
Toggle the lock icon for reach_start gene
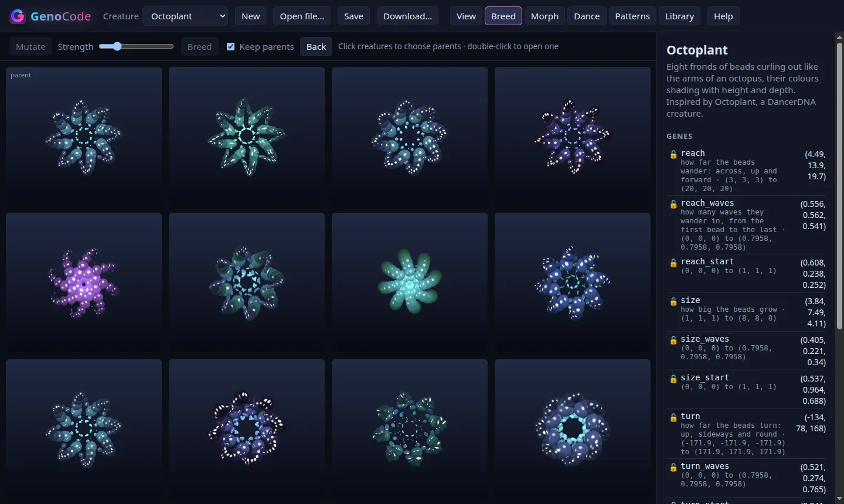pos(673,263)
